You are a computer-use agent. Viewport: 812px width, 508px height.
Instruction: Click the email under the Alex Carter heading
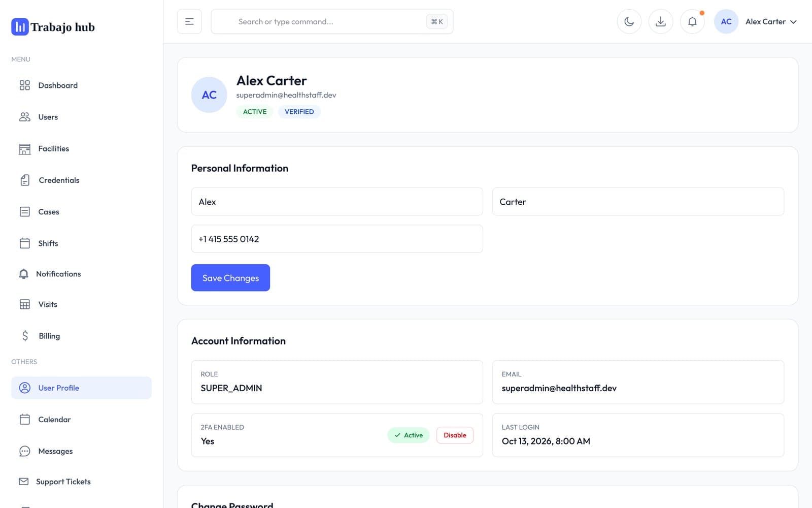pyautogui.click(x=286, y=95)
